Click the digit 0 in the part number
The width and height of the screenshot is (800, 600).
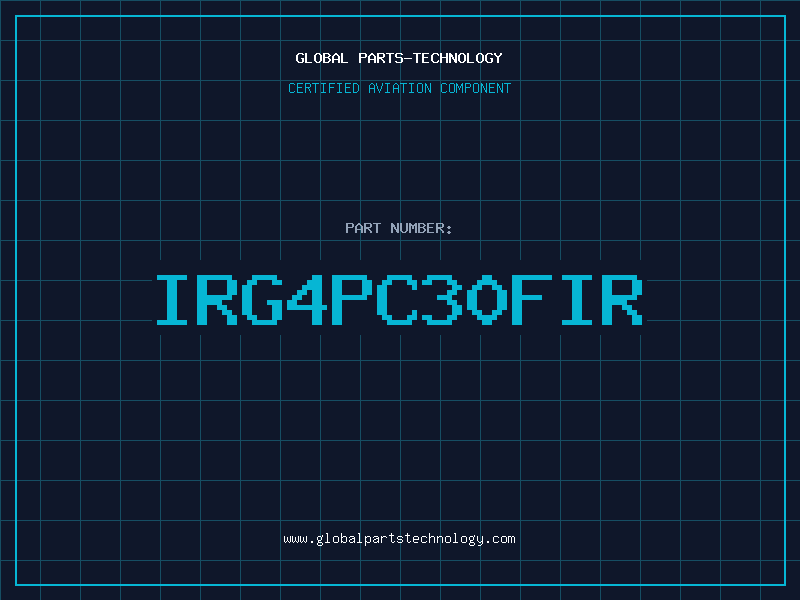click(x=487, y=300)
